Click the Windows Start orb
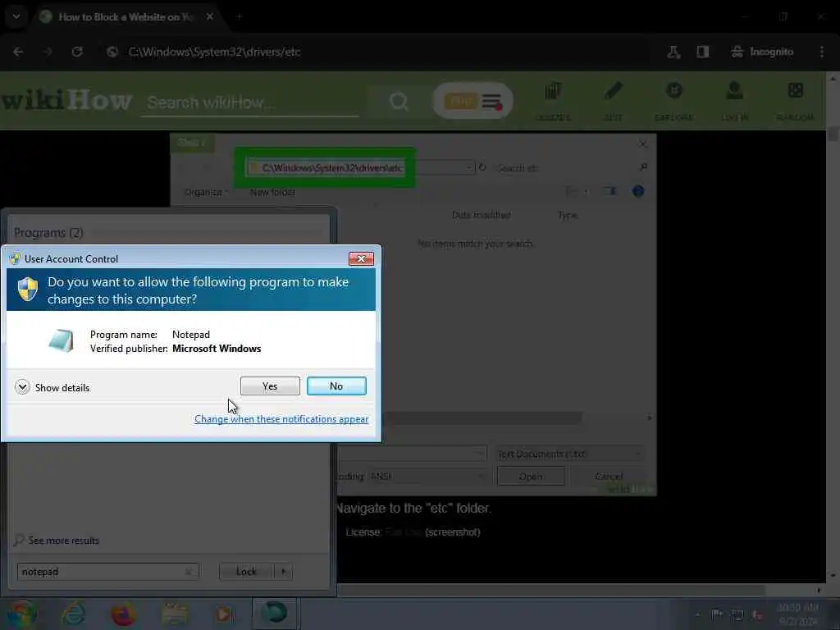This screenshot has width=840, height=630. click(x=21, y=614)
